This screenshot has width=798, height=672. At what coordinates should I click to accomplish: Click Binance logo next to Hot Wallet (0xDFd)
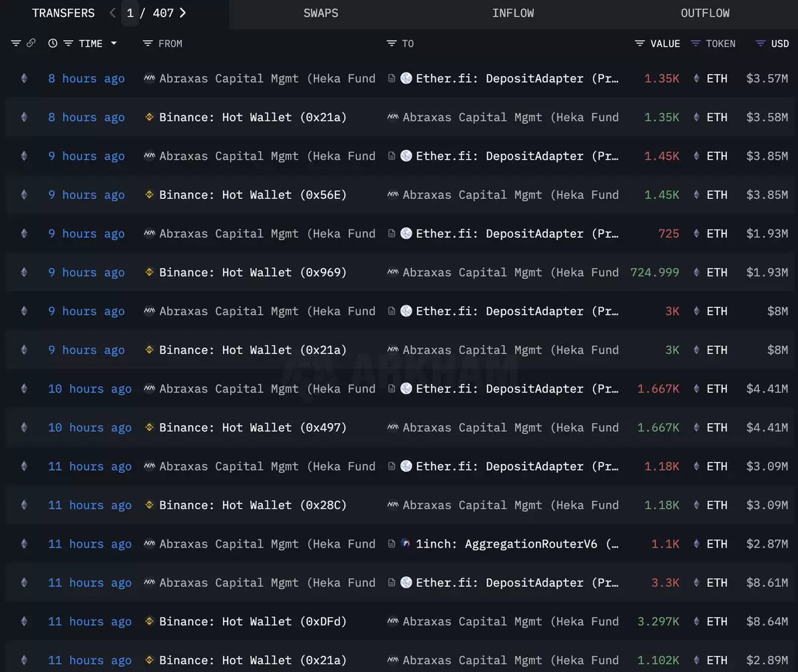coord(149,621)
